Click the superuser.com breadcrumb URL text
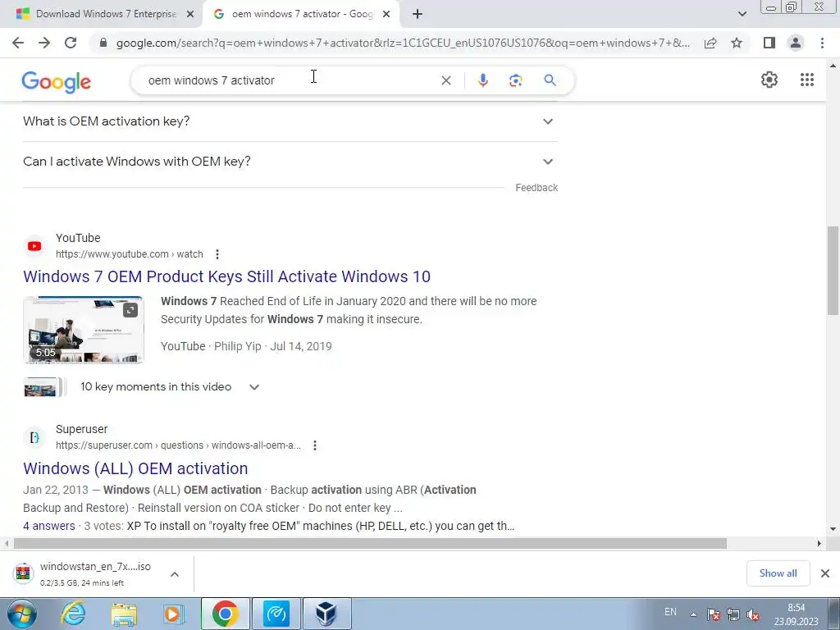 tap(178, 445)
